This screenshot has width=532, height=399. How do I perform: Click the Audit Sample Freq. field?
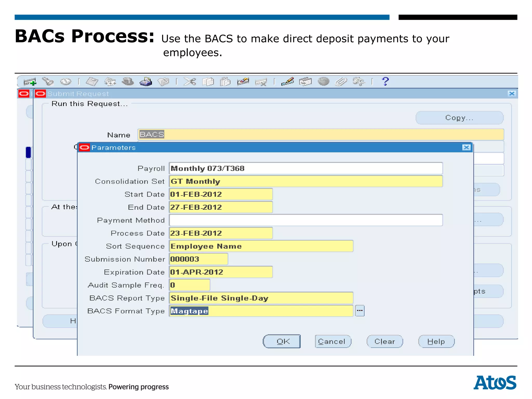tap(189, 285)
